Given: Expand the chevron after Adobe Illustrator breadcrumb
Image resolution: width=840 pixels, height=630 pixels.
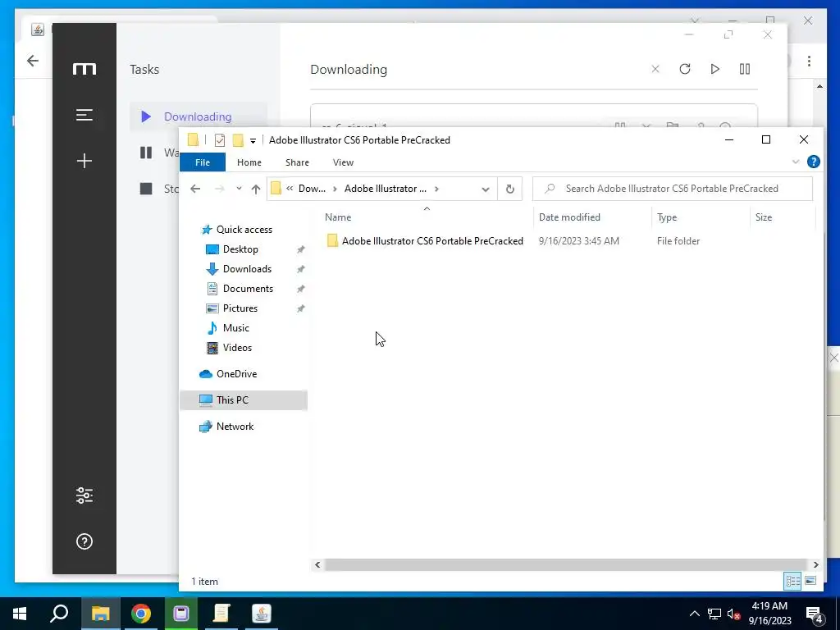Looking at the screenshot, I should pyautogui.click(x=436, y=189).
